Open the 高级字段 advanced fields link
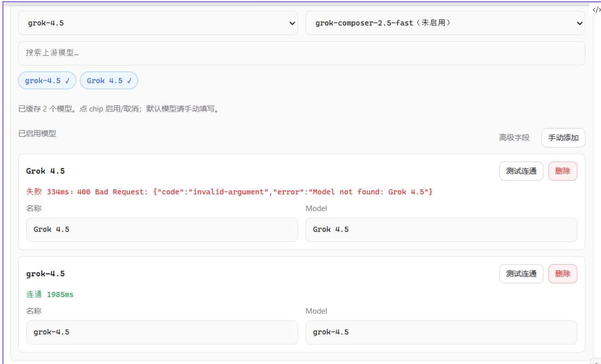Image resolution: width=601 pixels, height=364 pixels. pos(514,138)
